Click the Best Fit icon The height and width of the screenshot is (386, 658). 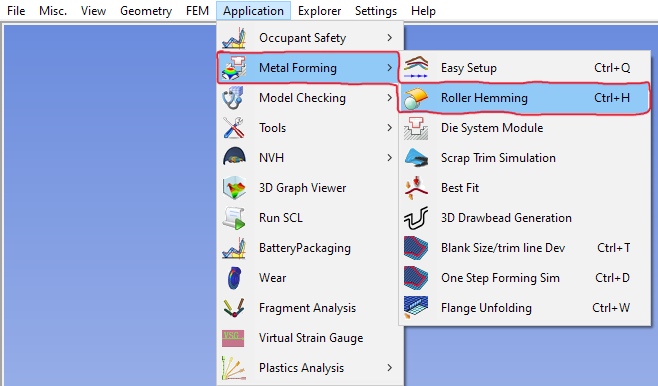coord(416,188)
